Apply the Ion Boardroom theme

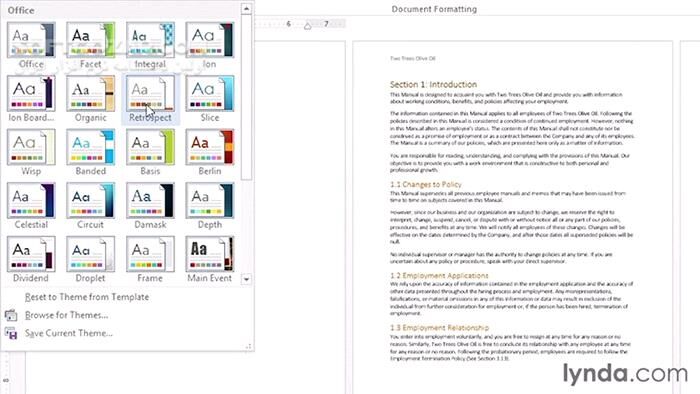pyautogui.click(x=31, y=94)
